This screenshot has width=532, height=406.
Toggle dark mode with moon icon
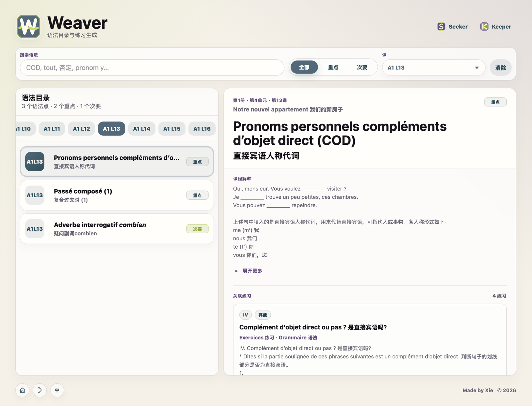pyautogui.click(x=40, y=390)
